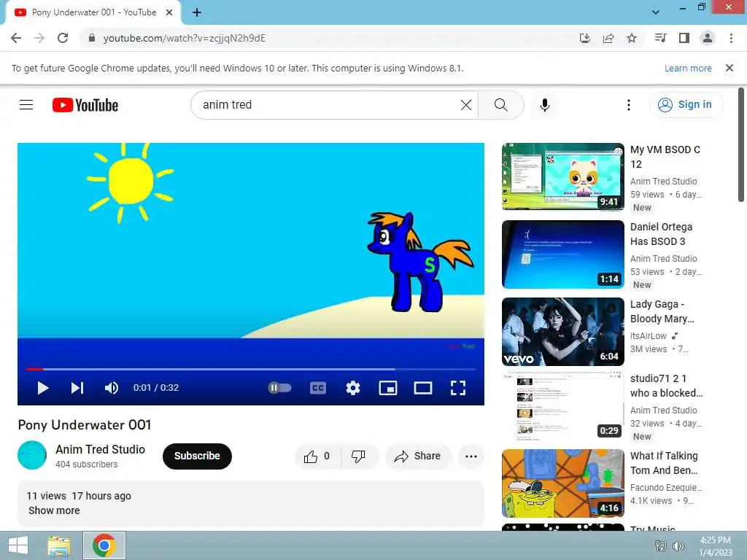Click Chrome icon in taskbar

pyautogui.click(x=104, y=545)
